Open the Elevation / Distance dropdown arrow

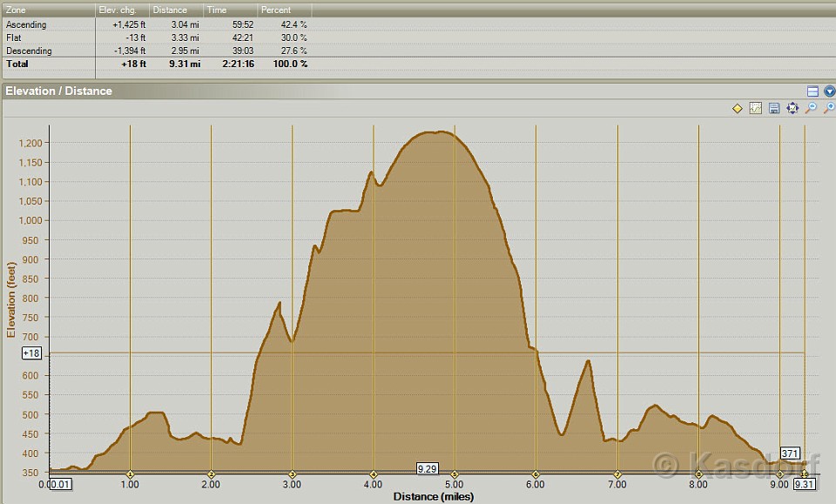point(829,91)
